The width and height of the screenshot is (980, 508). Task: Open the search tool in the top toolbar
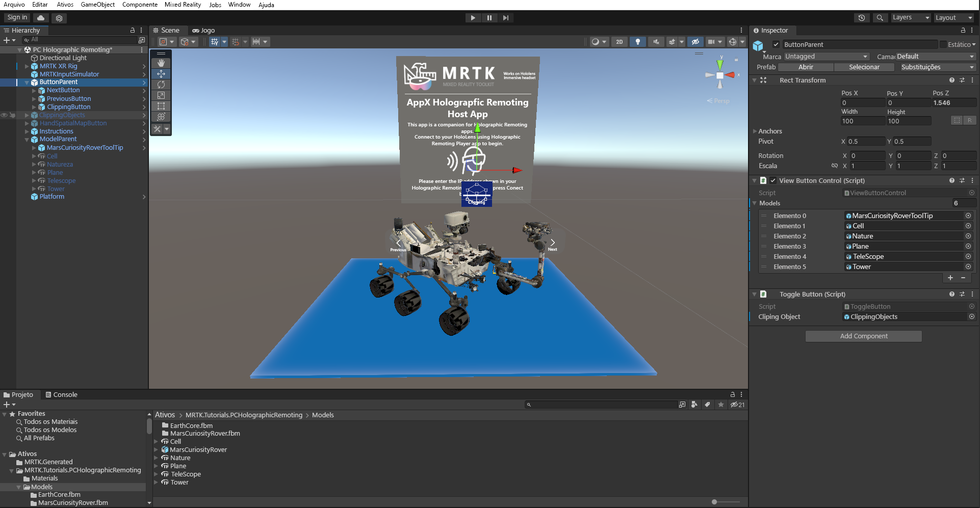pos(880,18)
